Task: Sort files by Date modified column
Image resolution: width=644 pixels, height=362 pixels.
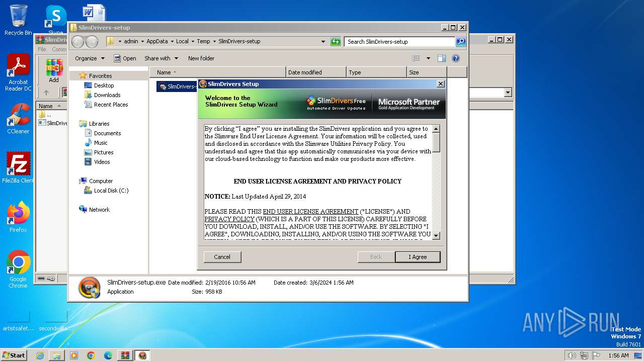Action: (x=316, y=72)
